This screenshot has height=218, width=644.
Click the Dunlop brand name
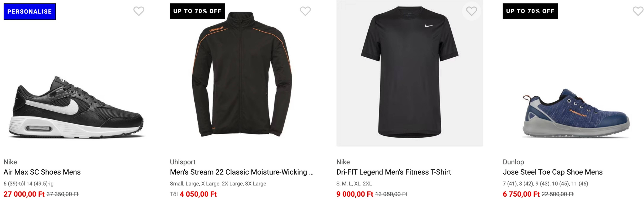coord(513,162)
